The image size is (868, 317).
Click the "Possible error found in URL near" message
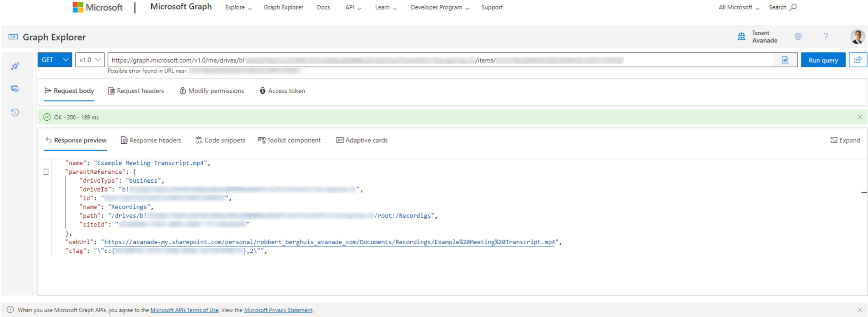tap(148, 71)
